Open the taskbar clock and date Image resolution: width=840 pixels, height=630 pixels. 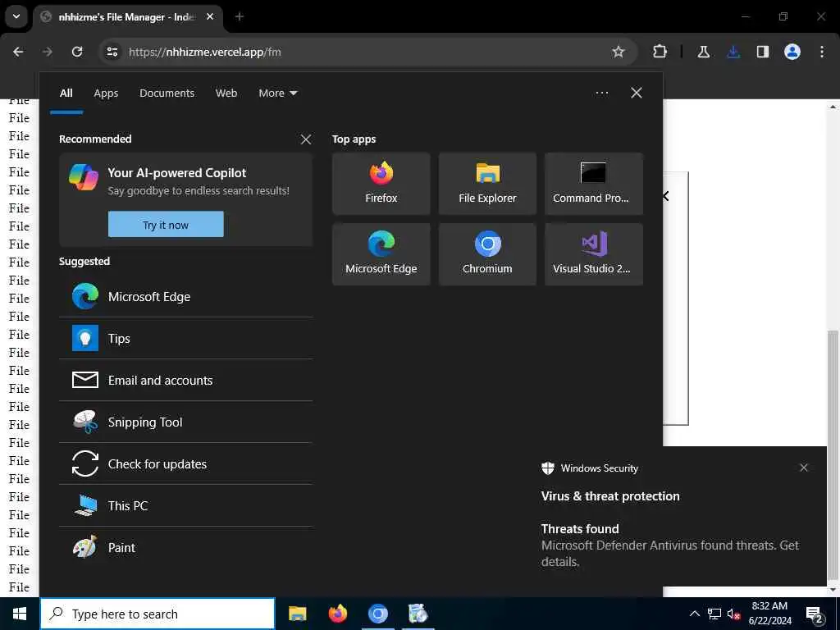coord(769,614)
